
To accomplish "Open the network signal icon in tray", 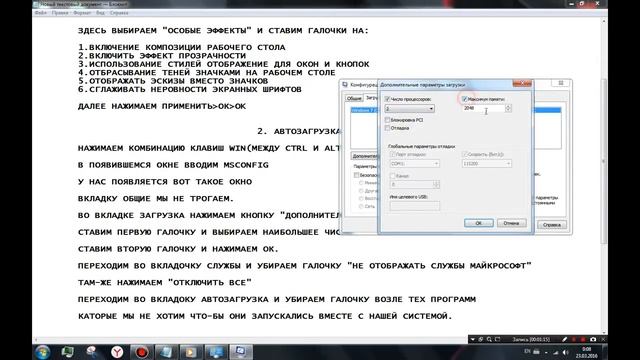I will (x=556, y=352).
